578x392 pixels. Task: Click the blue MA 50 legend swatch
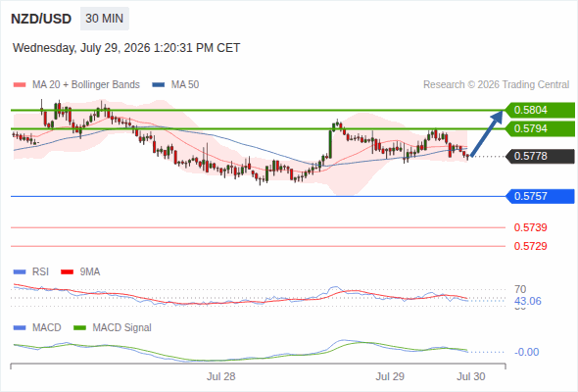click(x=159, y=85)
